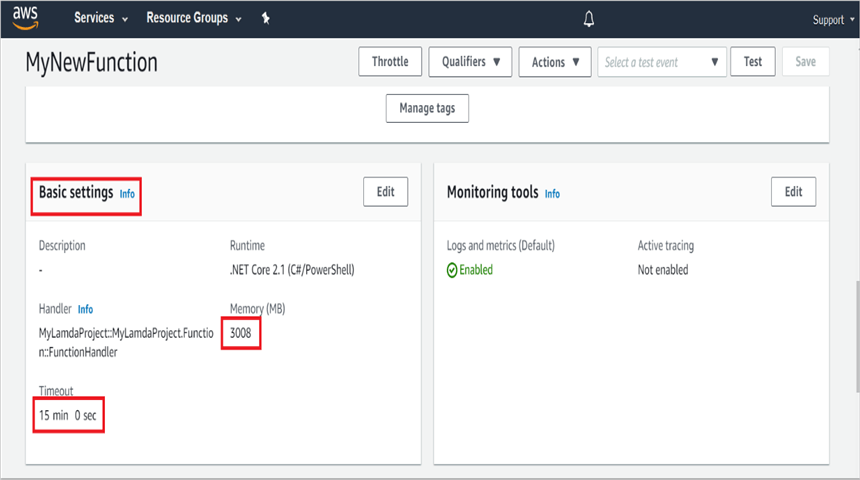860x480 pixels.
Task: Open the Select a test event dropdown
Action: coord(662,62)
